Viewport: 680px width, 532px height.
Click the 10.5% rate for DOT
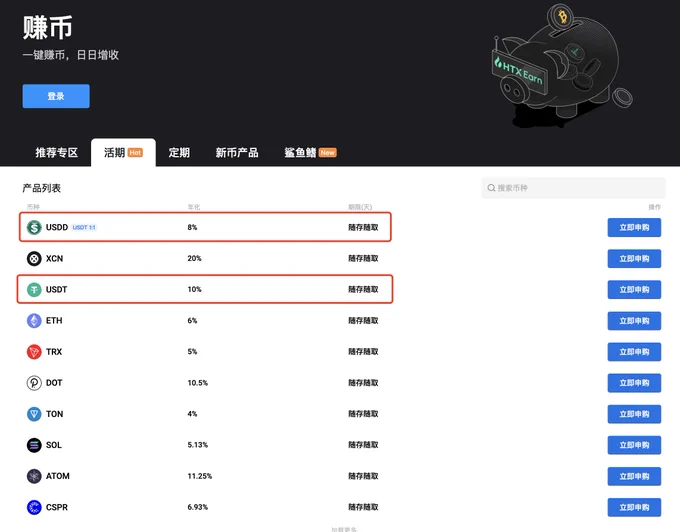pos(198,383)
